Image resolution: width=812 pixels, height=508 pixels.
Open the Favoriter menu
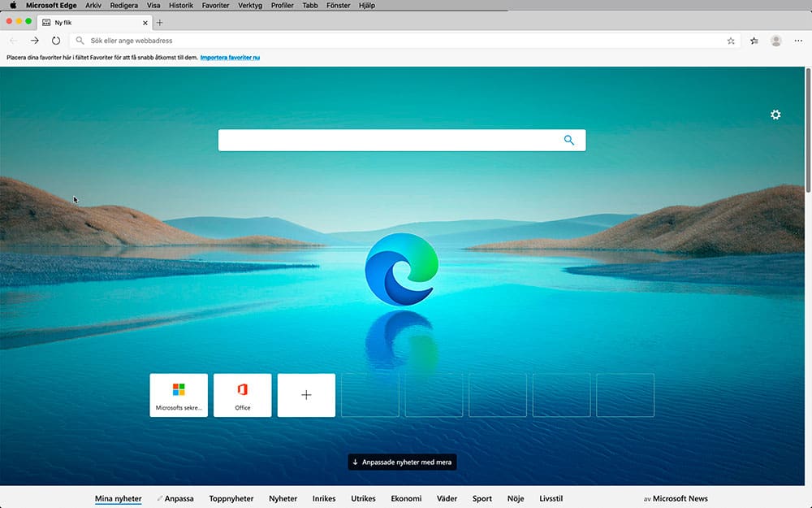(215, 5)
